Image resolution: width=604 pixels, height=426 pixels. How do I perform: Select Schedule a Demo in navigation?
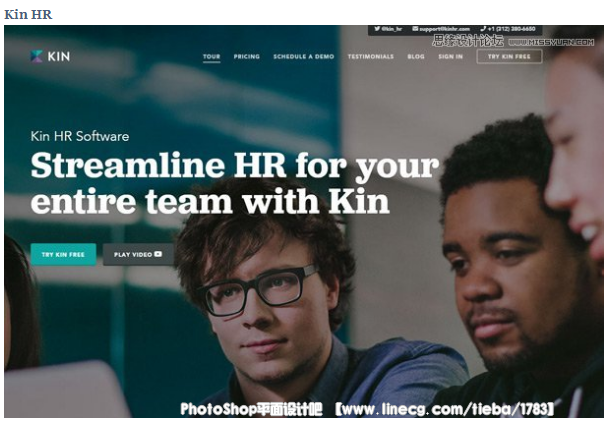pyautogui.click(x=304, y=57)
